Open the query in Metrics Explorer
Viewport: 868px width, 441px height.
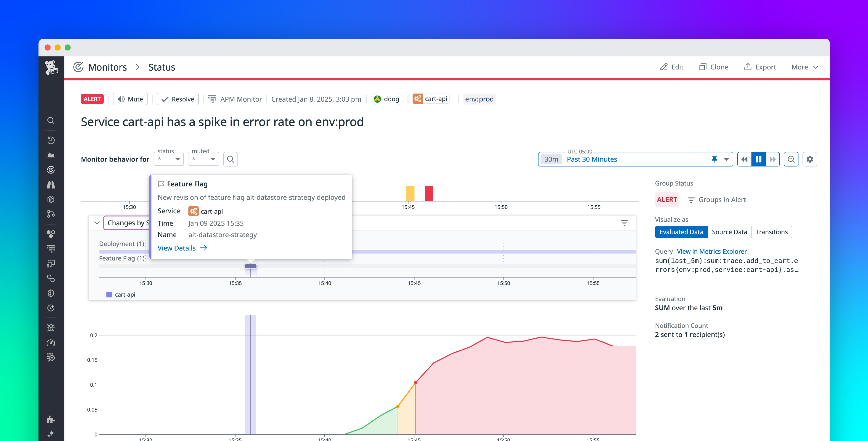coord(712,251)
